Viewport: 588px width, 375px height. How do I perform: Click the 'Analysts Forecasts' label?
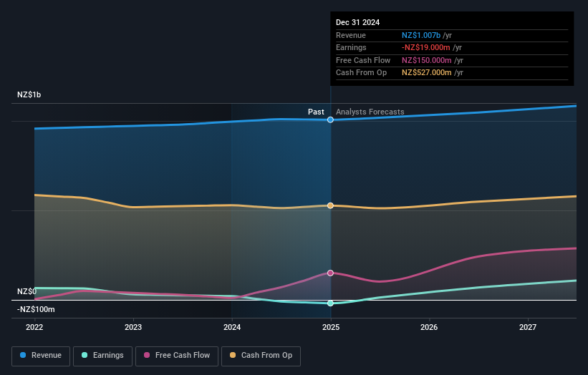coord(370,112)
